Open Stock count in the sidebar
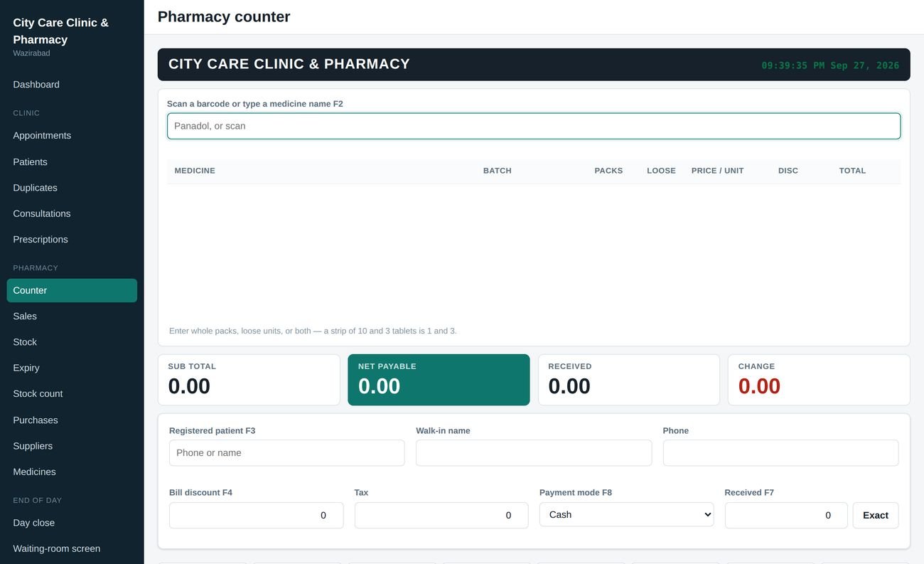The height and width of the screenshot is (564, 924). pyautogui.click(x=72, y=394)
